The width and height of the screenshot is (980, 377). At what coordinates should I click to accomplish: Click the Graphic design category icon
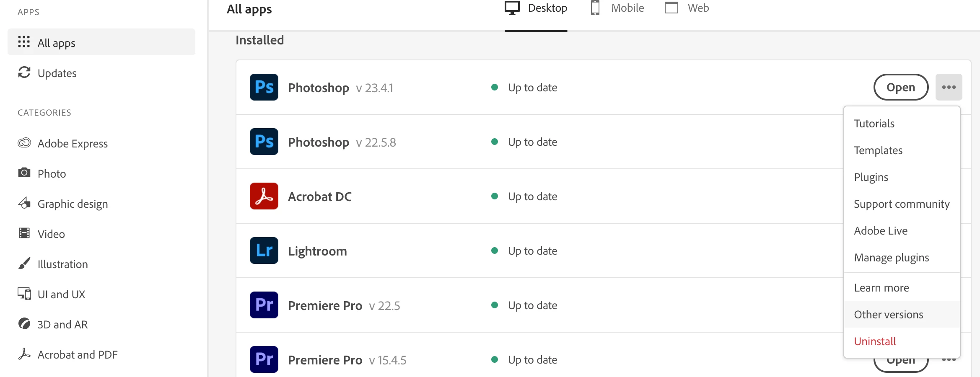point(24,203)
